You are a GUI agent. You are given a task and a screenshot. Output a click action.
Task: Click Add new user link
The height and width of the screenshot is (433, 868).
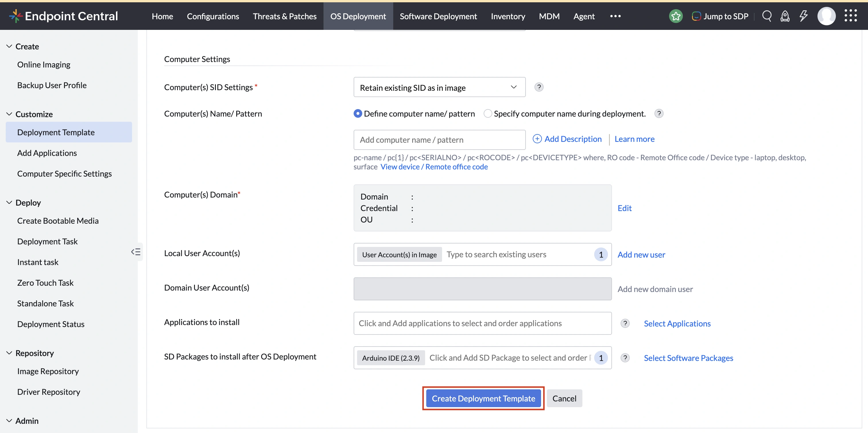641,254
